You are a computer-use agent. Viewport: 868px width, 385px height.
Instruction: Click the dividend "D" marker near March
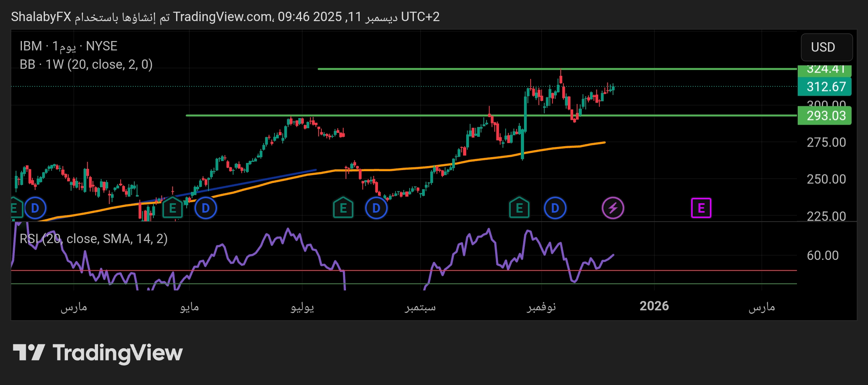(x=35, y=208)
